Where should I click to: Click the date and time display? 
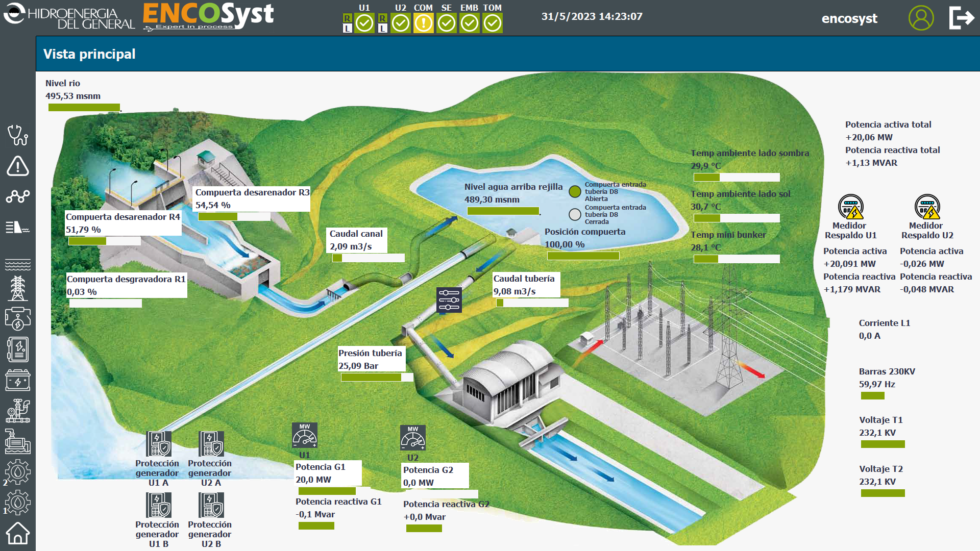pyautogui.click(x=592, y=16)
